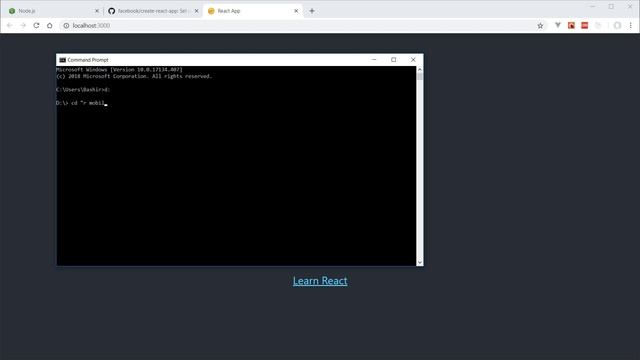The height and width of the screenshot is (360, 640).
Task: Close the create-react-app GitHub tab
Action: [196, 11]
